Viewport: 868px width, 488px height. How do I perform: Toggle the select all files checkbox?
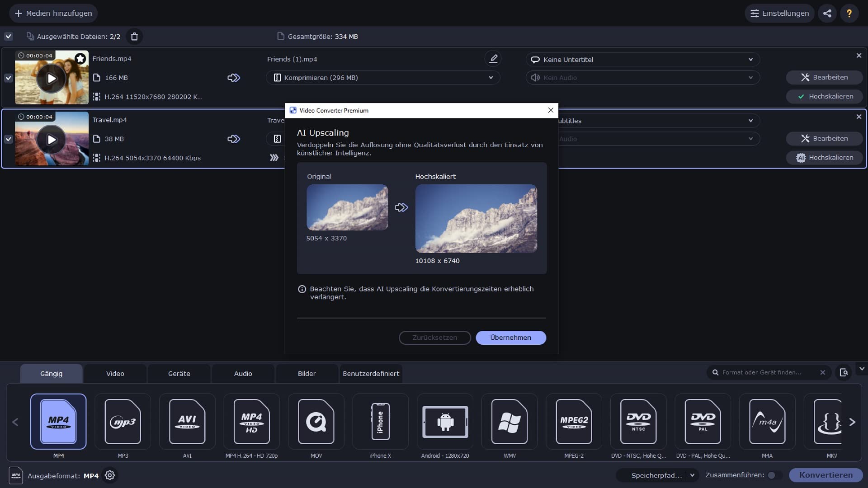[9, 37]
